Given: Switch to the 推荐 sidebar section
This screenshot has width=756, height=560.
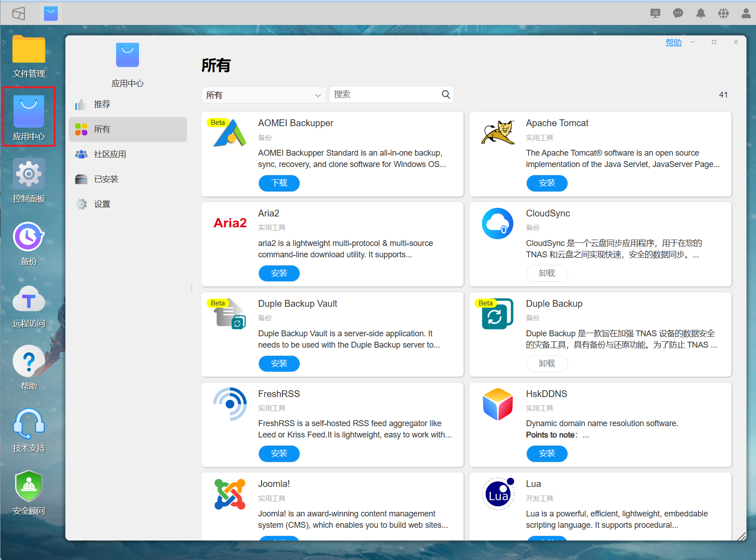Looking at the screenshot, I should coord(128,104).
